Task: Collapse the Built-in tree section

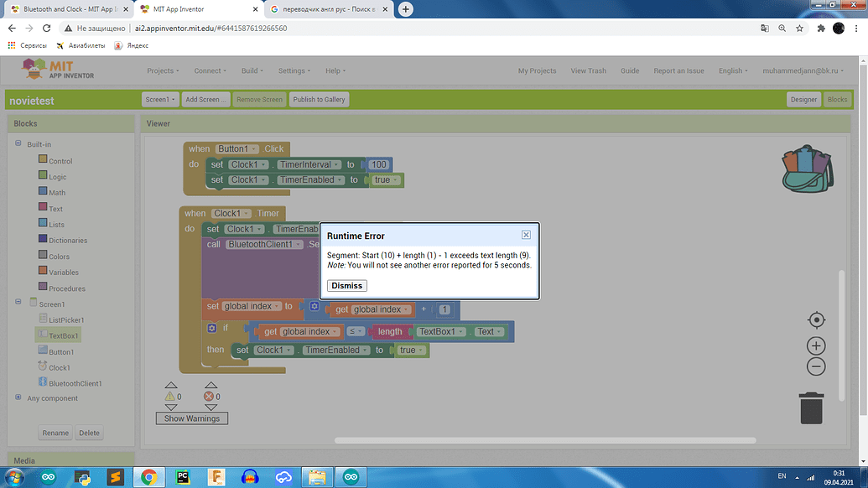Action: click(x=18, y=144)
